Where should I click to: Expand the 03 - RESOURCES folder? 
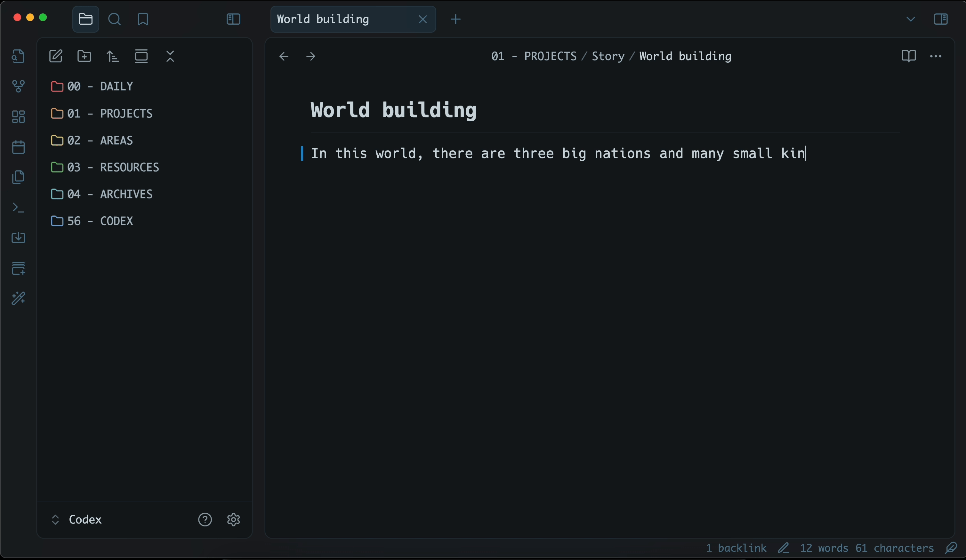point(113,167)
